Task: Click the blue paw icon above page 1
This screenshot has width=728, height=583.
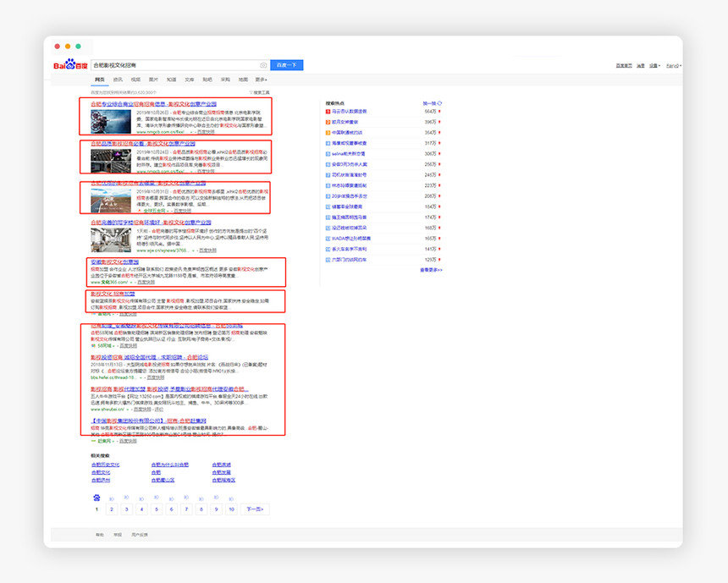Action: (x=97, y=498)
